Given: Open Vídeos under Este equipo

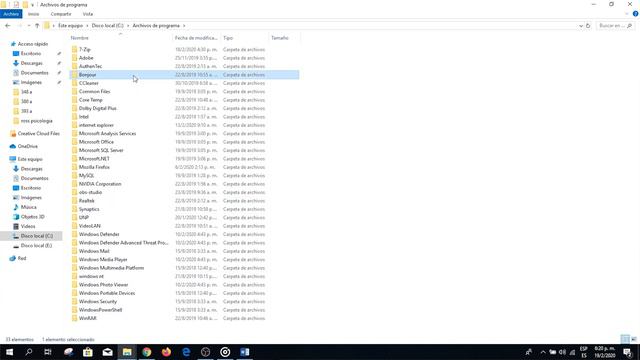Looking at the screenshot, I should point(28,227).
